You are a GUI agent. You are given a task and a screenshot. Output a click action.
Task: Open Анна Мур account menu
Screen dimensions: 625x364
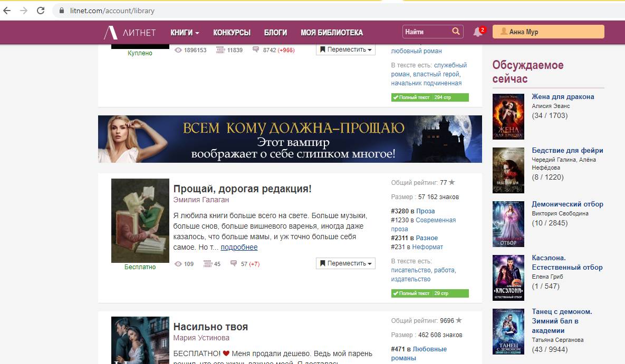pyautogui.click(x=548, y=32)
